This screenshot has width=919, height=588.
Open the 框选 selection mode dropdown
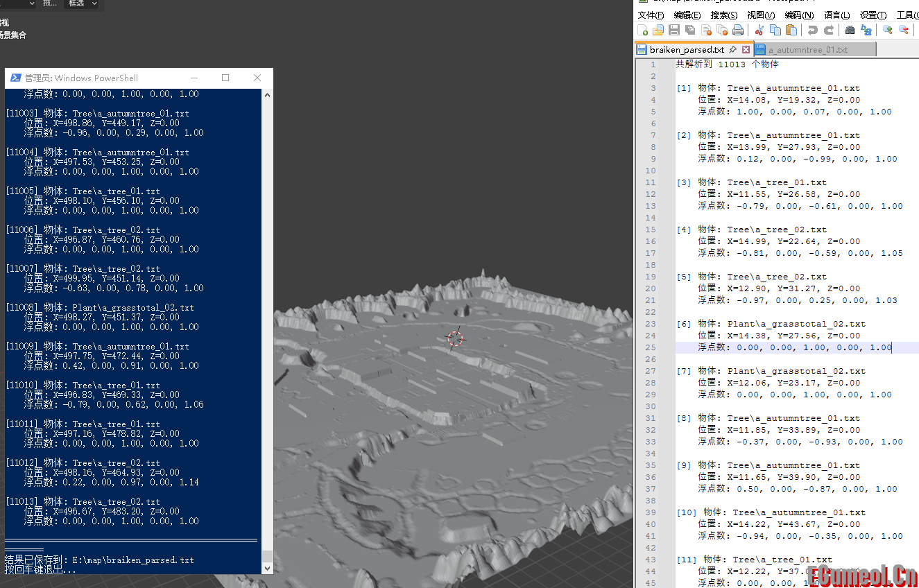click(x=81, y=4)
